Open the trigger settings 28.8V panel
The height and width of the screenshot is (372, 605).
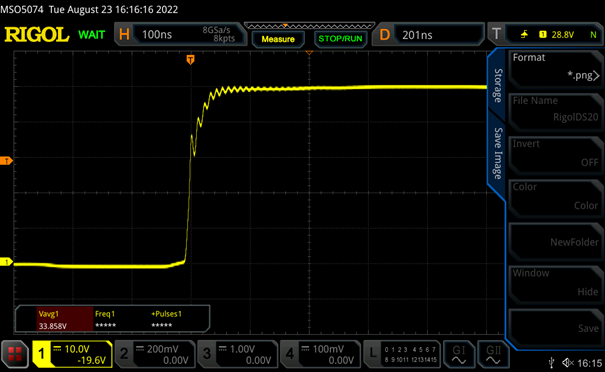click(545, 34)
